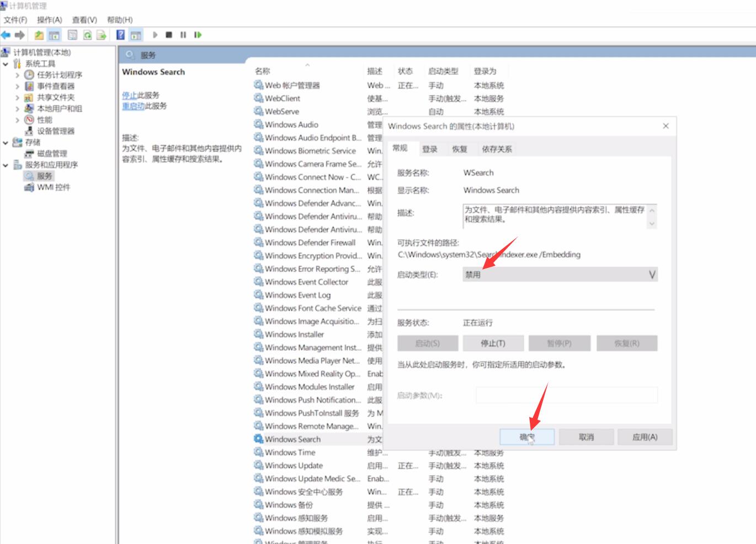Click the 停止(T) button
The height and width of the screenshot is (544, 756).
493,343
